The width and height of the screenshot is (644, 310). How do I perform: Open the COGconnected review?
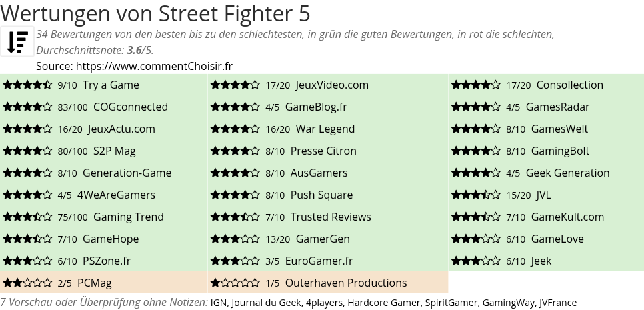coord(131,107)
